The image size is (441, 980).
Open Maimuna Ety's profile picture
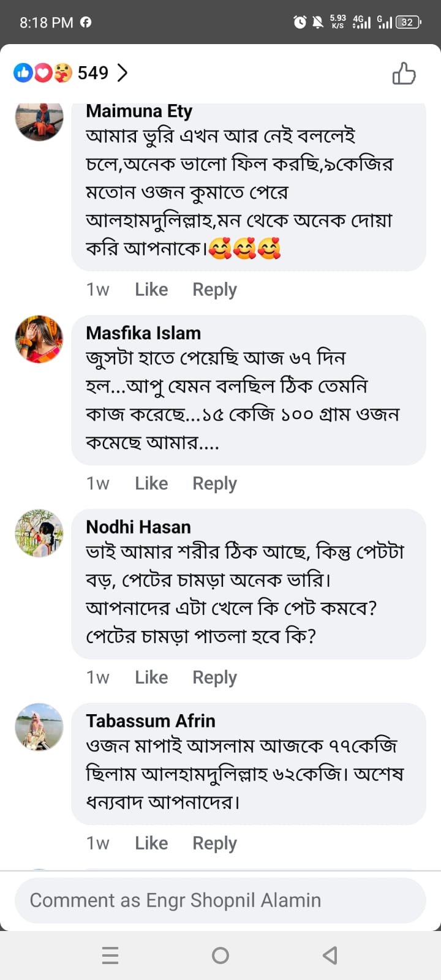click(x=39, y=120)
